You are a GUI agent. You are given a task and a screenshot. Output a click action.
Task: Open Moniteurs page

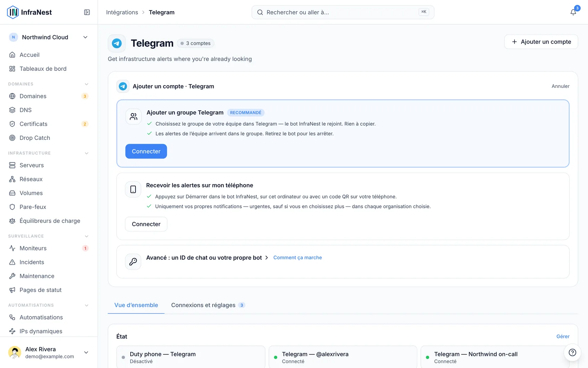(x=49, y=248)
